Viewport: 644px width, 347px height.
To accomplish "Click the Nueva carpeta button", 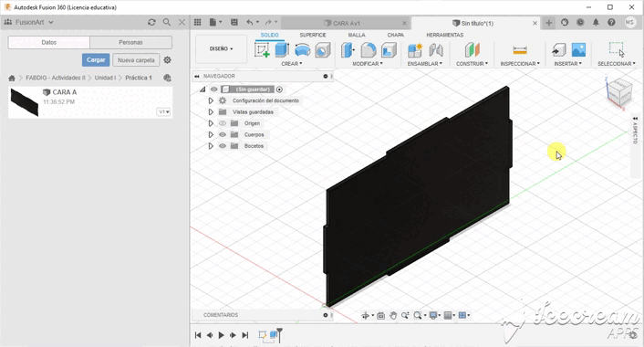I will [136, 60].
